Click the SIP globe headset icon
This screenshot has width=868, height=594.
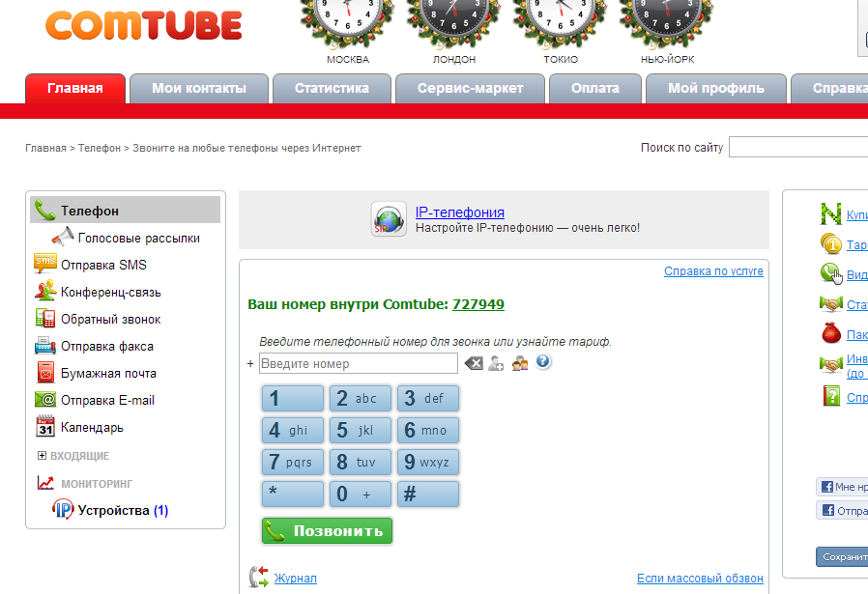click(388, 219)
